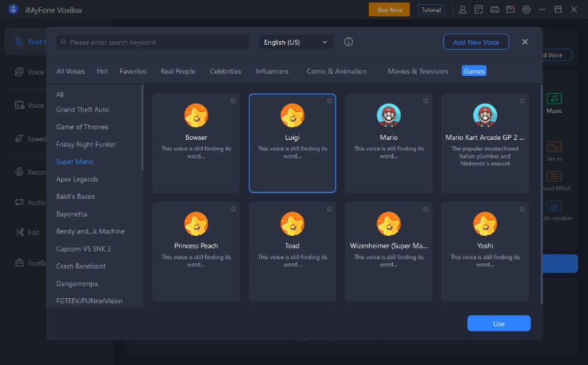This screenshot has width=588, height=365.
Task: Open the Edit scissors sidebar item
Action: pyautogui.click(x=27, y=232)
